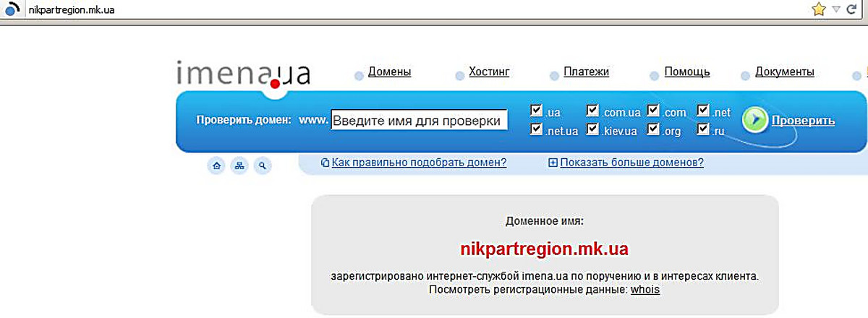This screenshot has width=868, height=318.
Task: Click the Проверить link
Action: (803, 121)
